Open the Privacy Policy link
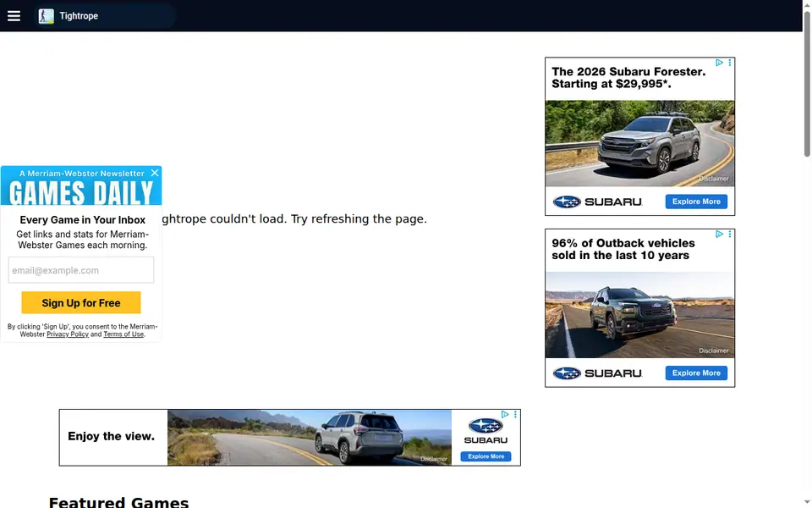Screen dimensions: 812x508 68,334
